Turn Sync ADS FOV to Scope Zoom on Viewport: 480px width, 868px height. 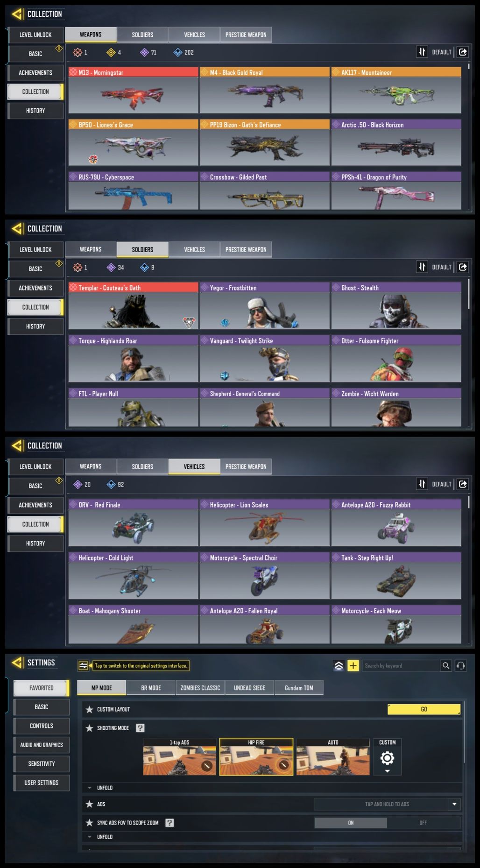click(x=351, y=823)
